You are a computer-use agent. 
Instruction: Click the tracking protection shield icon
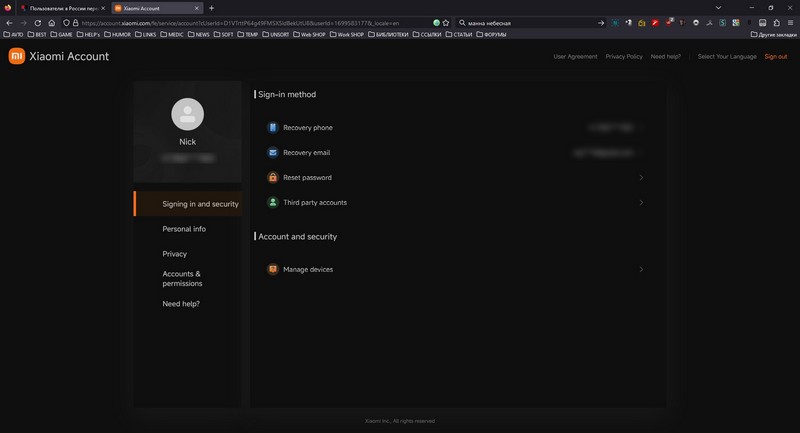pos(66,23)
